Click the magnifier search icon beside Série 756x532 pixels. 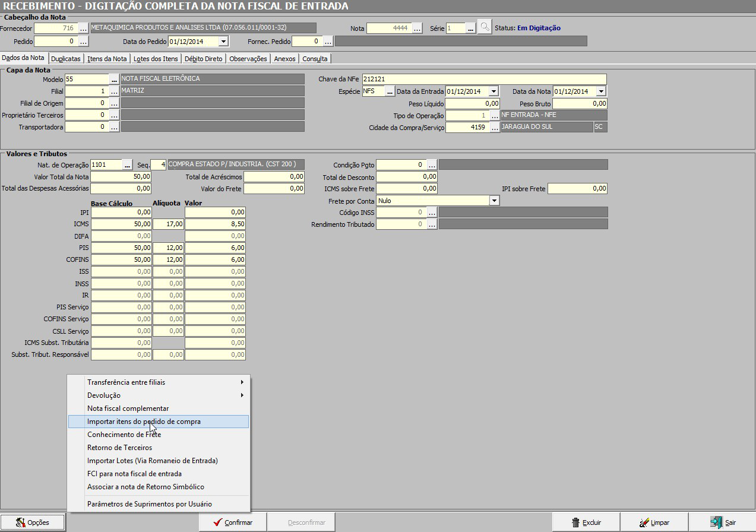[x=485, y=27]
